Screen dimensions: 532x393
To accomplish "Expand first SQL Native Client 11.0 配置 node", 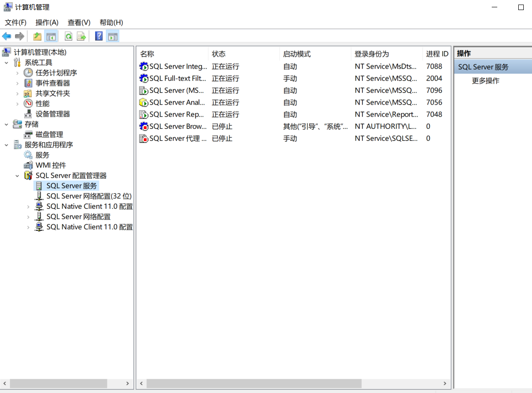I will click(28, 207).
